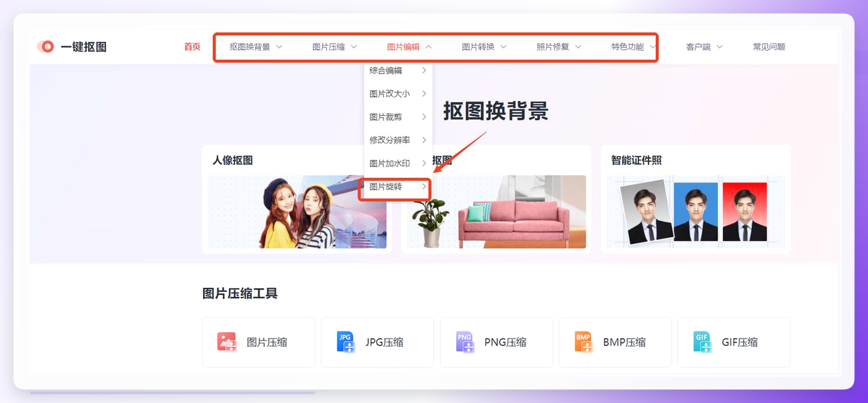Expand the 图片加水印 submenu arrow

[424, 163]
